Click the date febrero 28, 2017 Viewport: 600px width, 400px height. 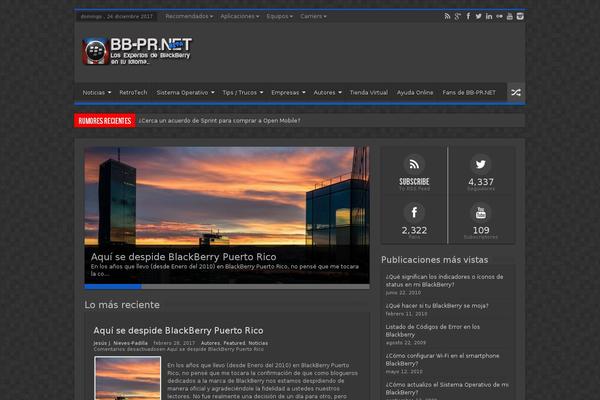coord(174,343)
